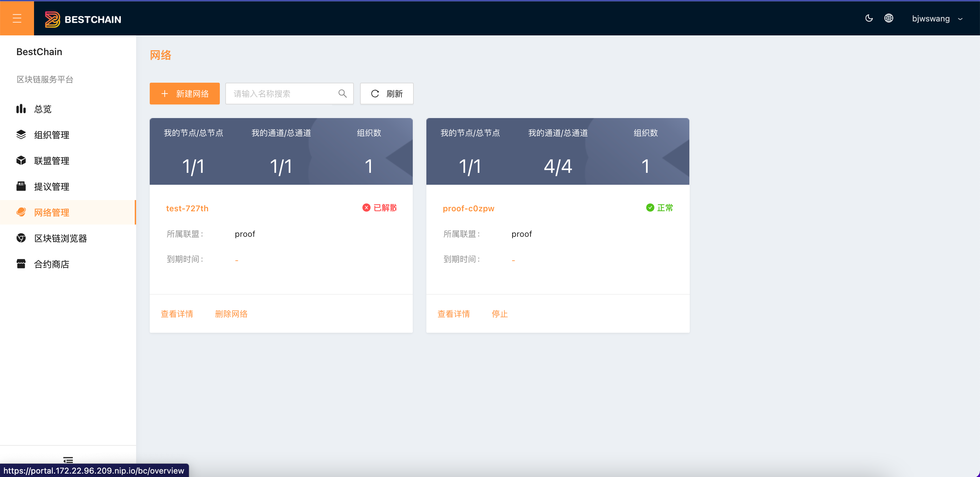This screenshot has width=980, height=477.
Task: Open 区块链浏览器 in the sidebar
Action: (68, 238)
